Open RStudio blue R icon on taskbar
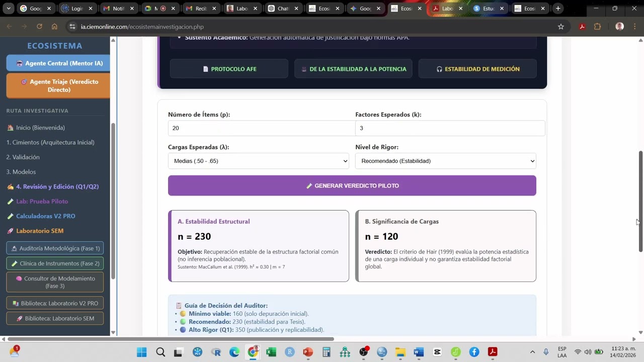This screenshot has height=362, width=644. tap(290, 352)
